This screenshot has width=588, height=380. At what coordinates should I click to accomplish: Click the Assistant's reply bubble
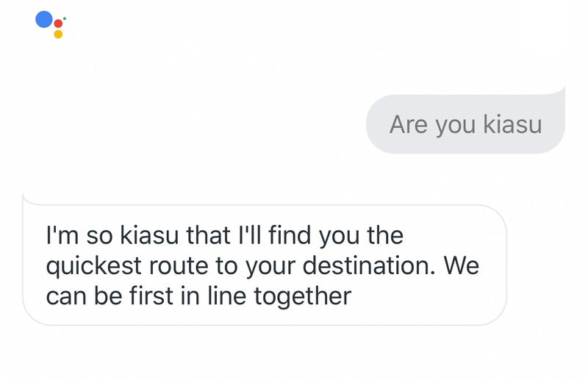coord(265,265)
